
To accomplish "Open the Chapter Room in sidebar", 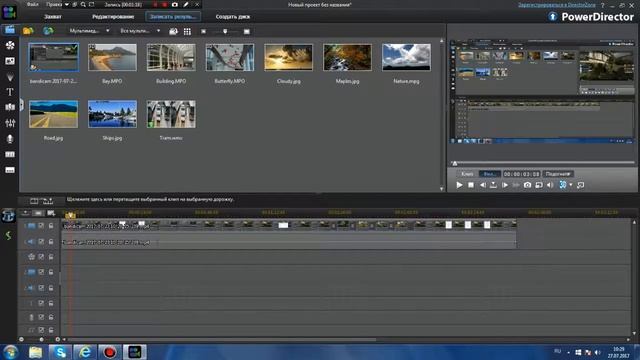I will [x=10, y=154].
